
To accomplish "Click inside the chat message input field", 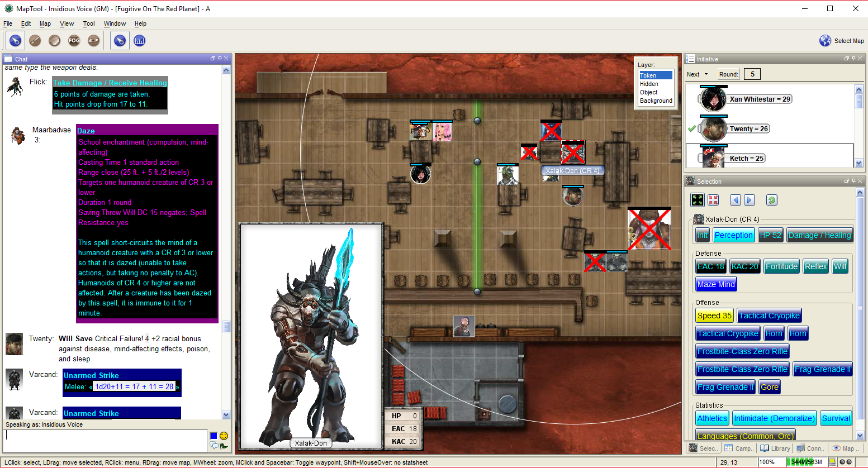I will (106, 440).
